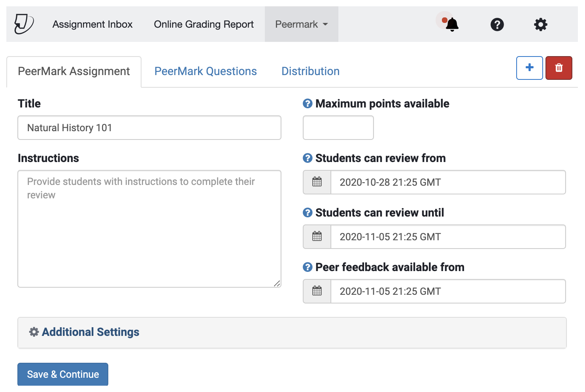Switch to the Distribution tab
The image size is (585, 392).
pos(310,72)
